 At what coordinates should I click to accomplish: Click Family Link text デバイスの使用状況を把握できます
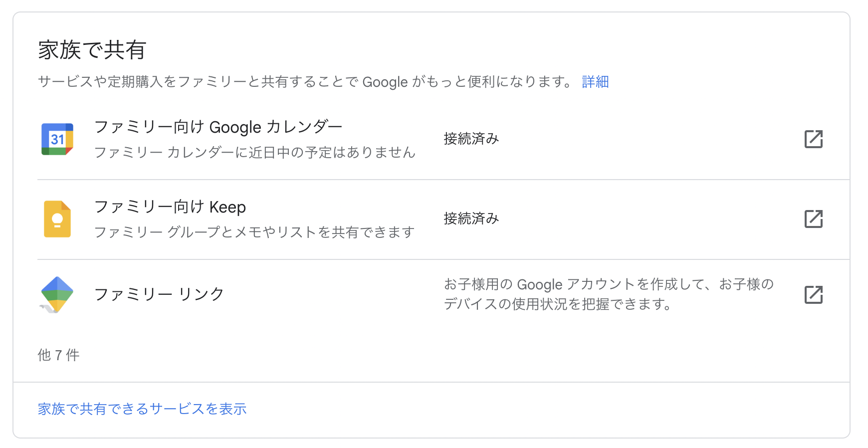558,304
